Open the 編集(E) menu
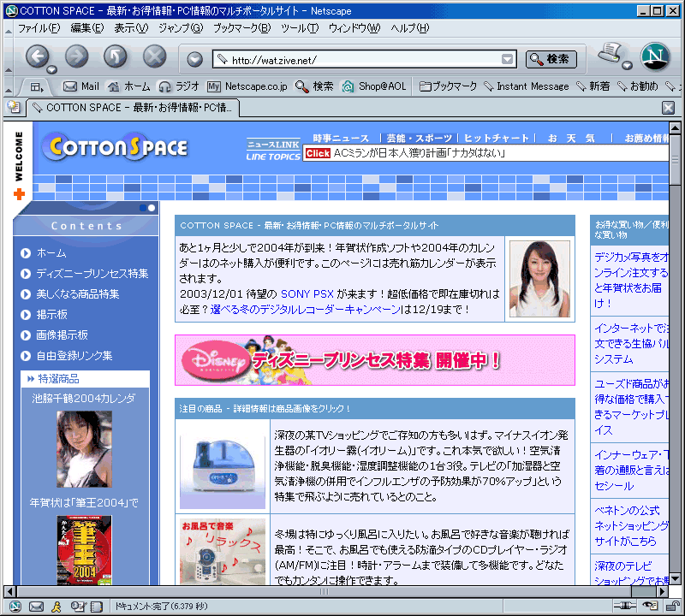Screen dimensions: 685x616 pyautogui.click(x=87, y=28)
